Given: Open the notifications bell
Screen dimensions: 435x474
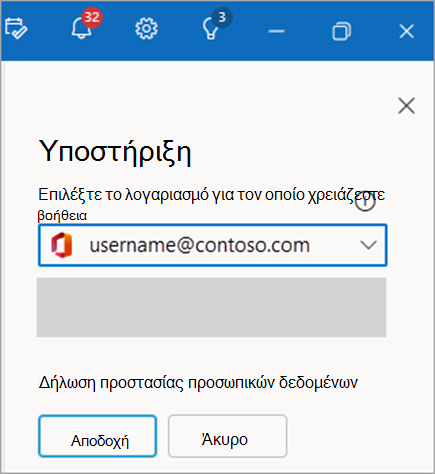Looking at the screenshot, I should point(81,27).
